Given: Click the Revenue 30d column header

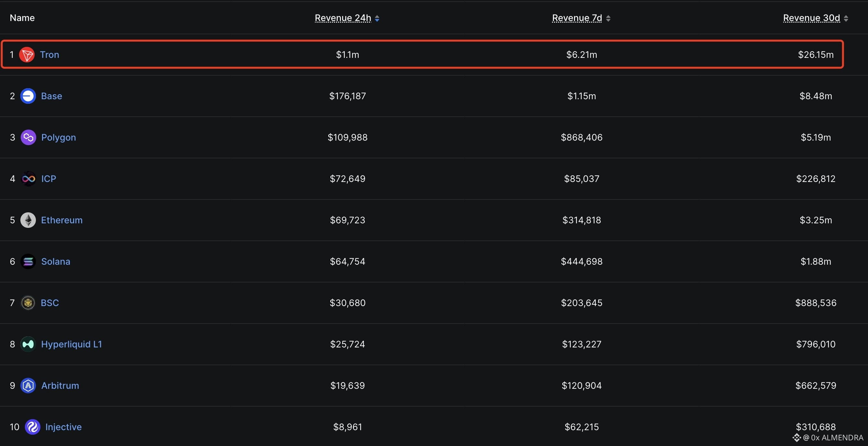Looking at the screenshot, I should click(x=811, y=18).
